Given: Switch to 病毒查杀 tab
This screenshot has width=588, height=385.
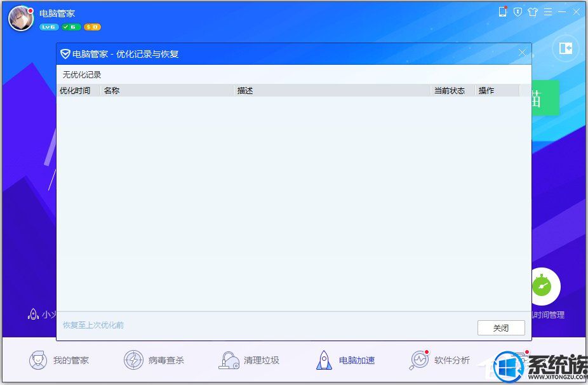Looking at the screenshot, I should tap(154, 360).
